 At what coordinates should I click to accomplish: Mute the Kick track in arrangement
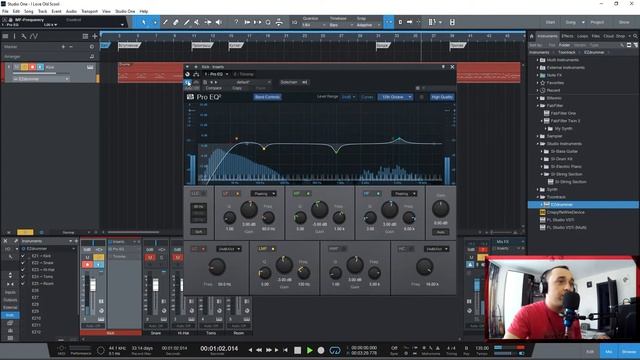pyautogui.click(x=17, y=67)
